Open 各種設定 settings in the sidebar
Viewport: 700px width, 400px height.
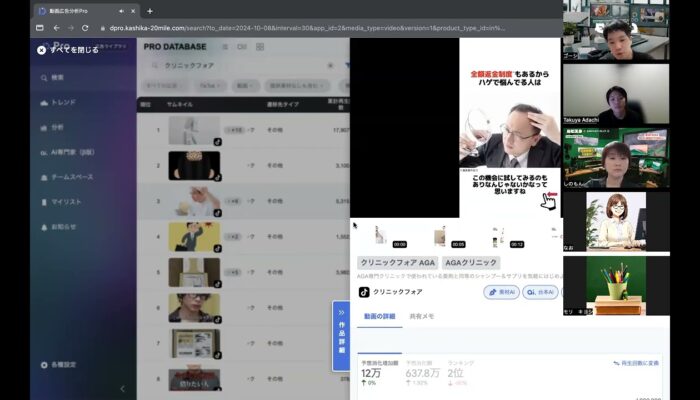pyautogui.click(x=58, y=365)
